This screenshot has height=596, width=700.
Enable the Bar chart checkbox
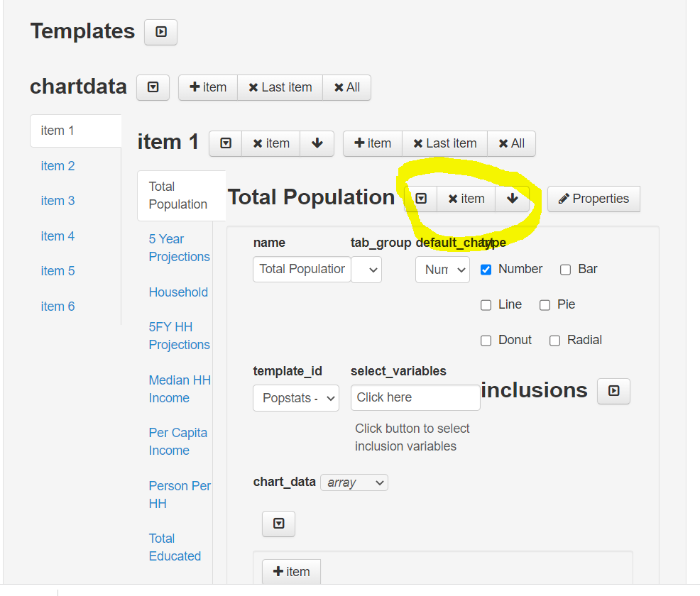point(565,269)
